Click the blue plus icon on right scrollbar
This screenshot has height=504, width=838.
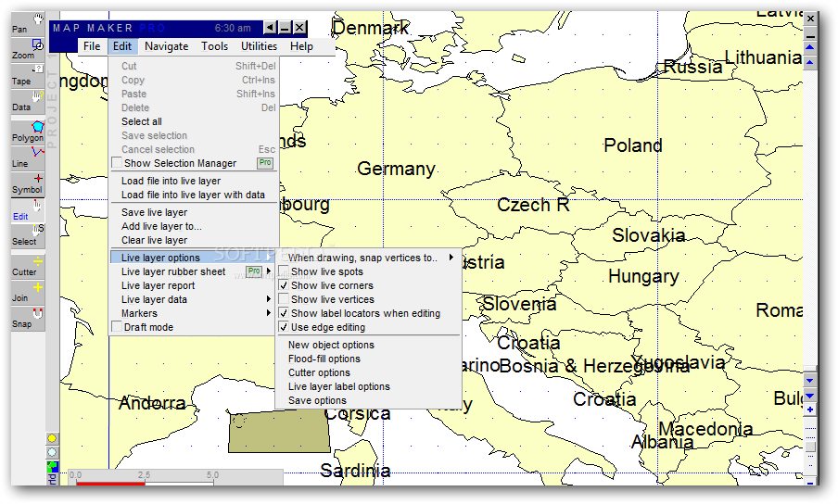810,409
